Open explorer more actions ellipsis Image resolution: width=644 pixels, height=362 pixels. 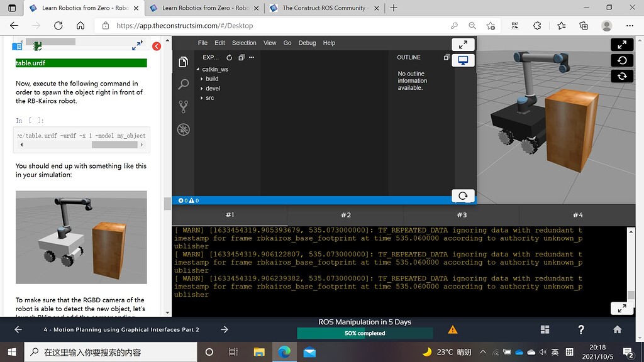click(252, 57)
